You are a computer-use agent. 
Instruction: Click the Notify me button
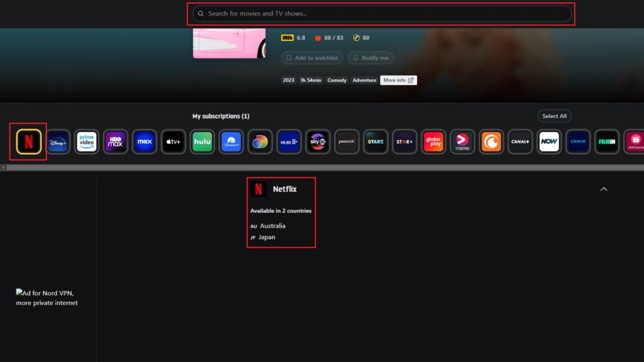tap(370, 58)
